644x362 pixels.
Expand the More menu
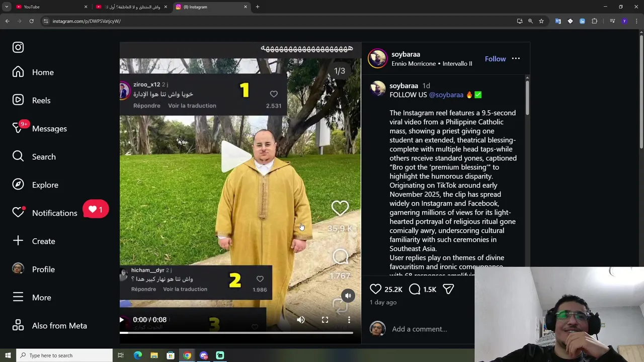[x=32, y=298]
